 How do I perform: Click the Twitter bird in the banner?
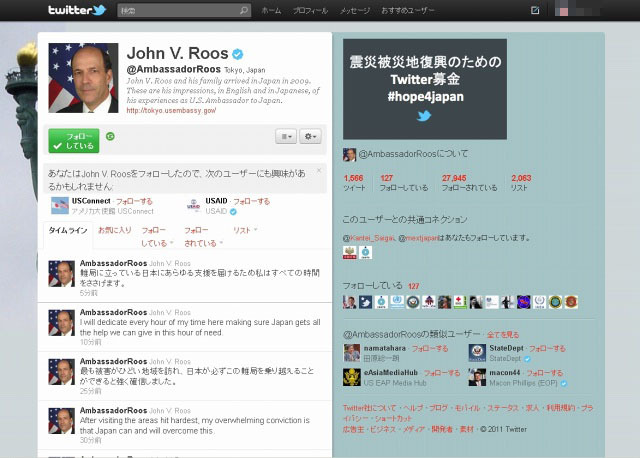(x=424, y=116)
